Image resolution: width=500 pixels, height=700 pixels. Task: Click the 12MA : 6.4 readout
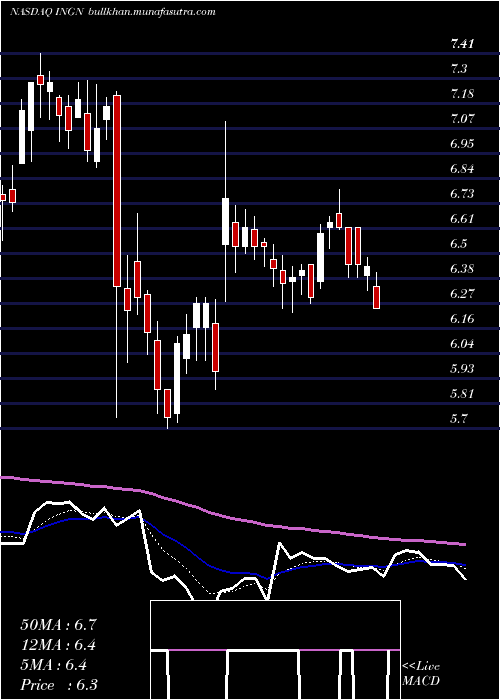coord(58,645)
